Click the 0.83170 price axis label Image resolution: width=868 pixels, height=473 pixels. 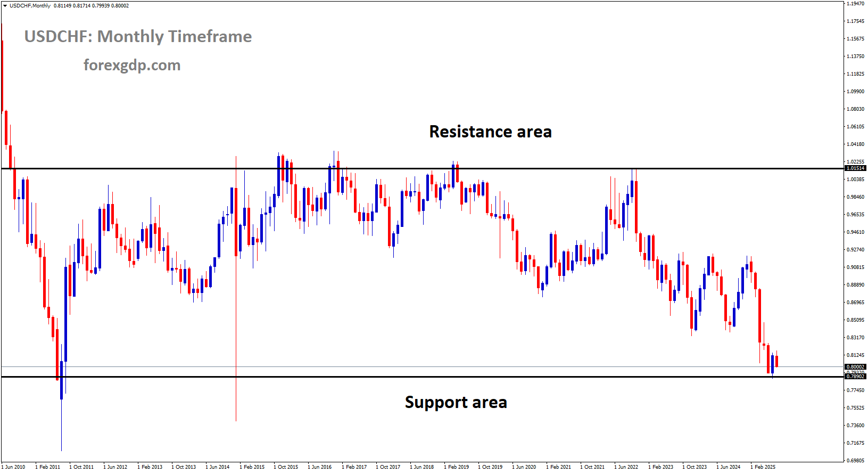pos(855,338)
